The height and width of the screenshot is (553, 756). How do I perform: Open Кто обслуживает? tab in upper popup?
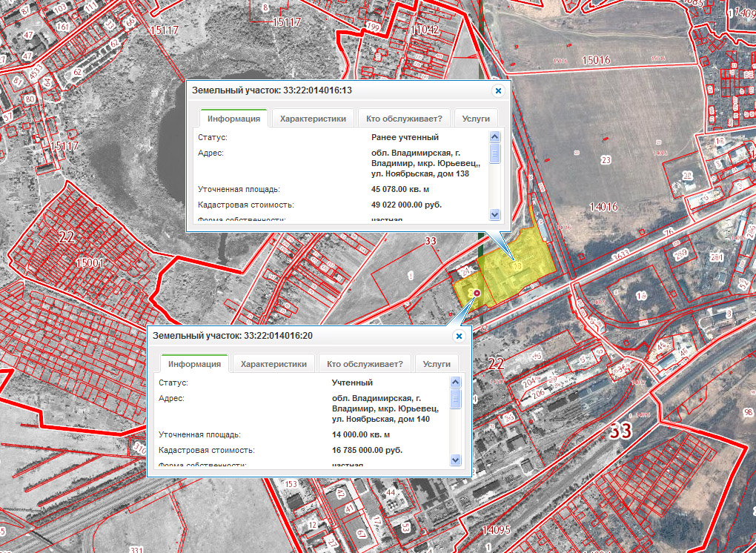coord(404,119)
